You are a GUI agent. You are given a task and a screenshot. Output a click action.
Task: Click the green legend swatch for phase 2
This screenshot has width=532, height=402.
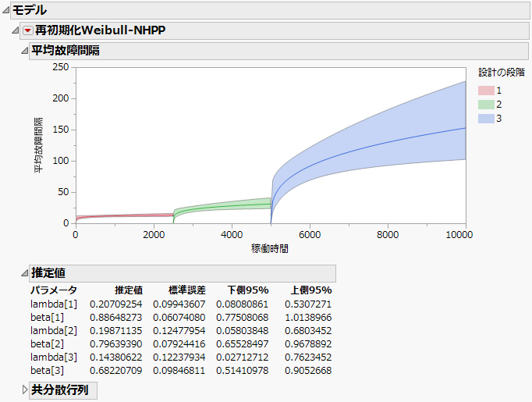point(484,105)
